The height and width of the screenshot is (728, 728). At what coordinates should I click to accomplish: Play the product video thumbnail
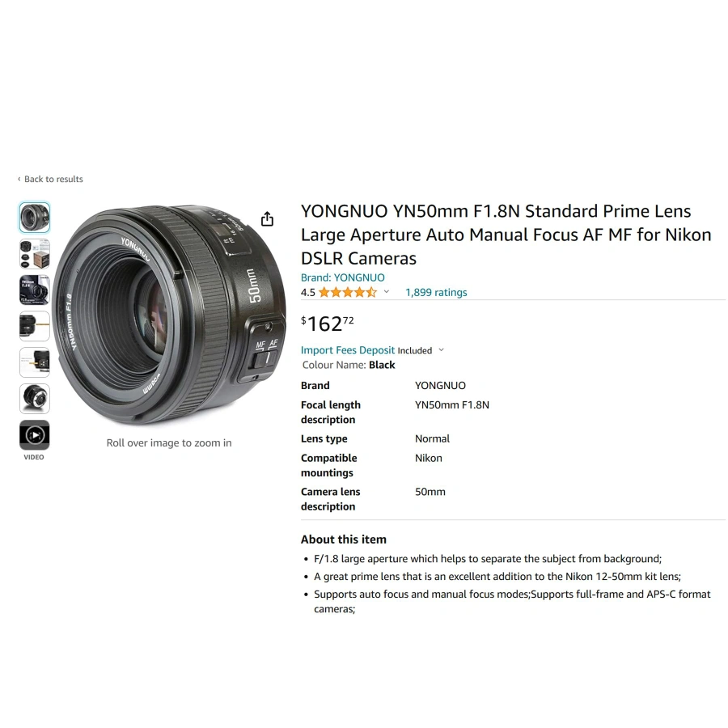(34, 435)
